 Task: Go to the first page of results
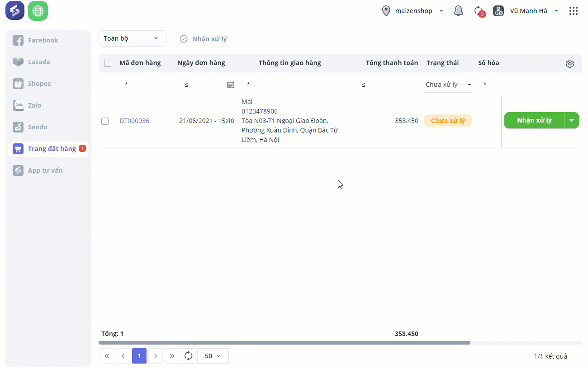107,356
